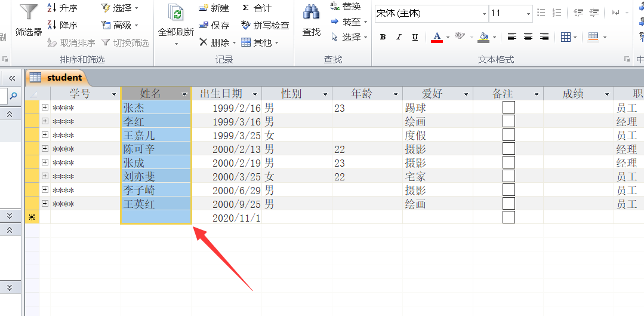Screen dimensions: 644x316
Task: Check the 备注 box for 张杰
Action: 508,108
